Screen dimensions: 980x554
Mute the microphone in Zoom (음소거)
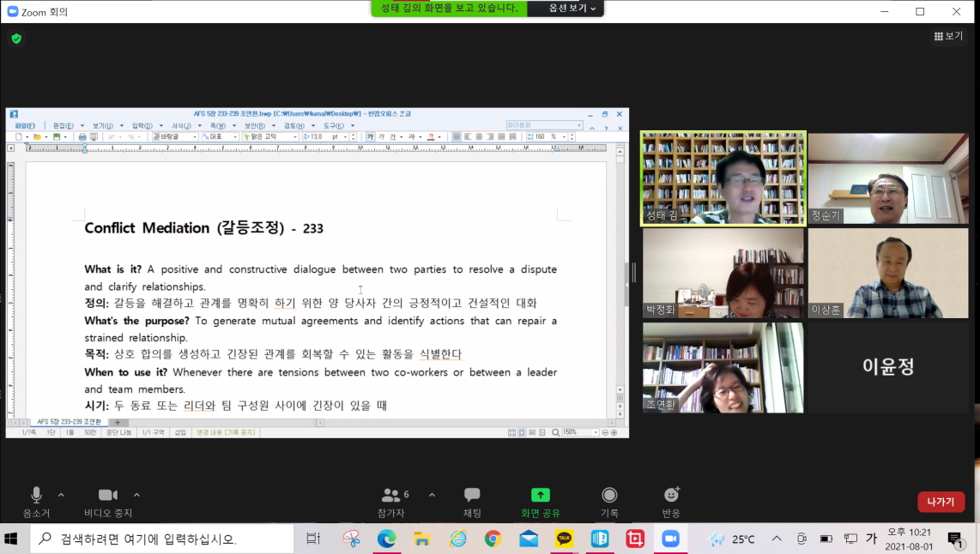click(36, 496)
